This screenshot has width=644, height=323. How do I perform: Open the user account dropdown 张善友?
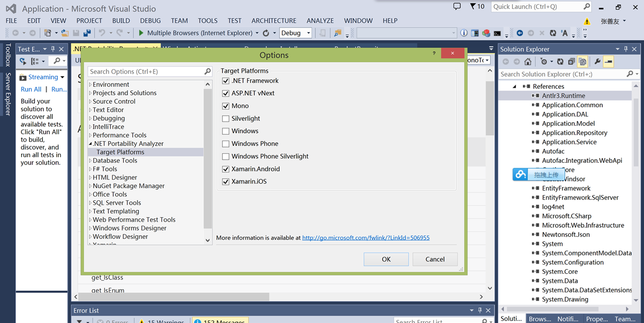coord(613,21)
